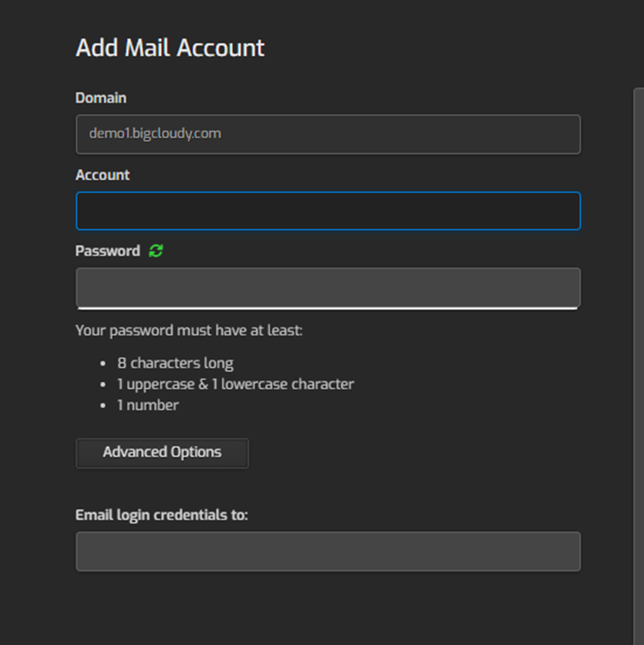Select the Email login credentials text box
The height and width of the screenshot is (645, 644).
coord(328,551)
